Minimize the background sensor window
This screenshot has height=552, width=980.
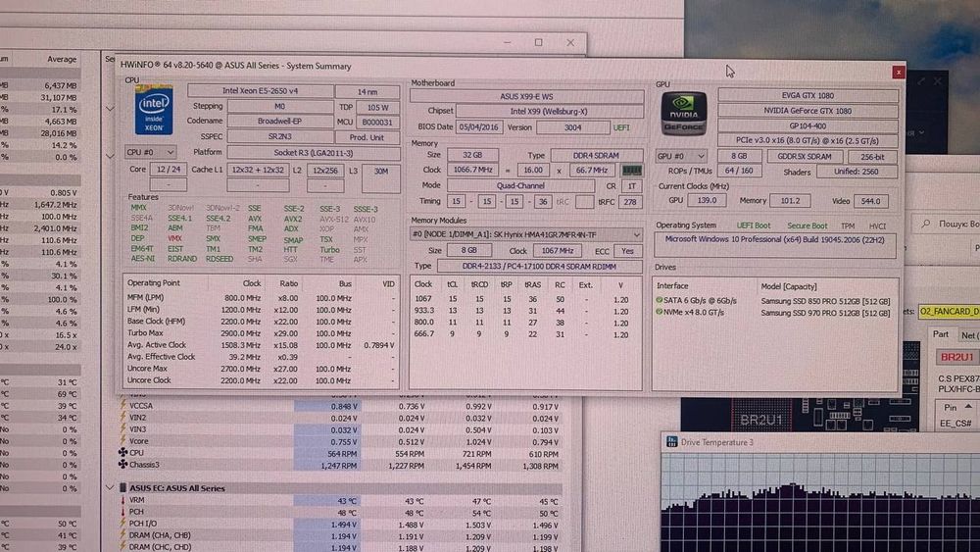point(508,42)
